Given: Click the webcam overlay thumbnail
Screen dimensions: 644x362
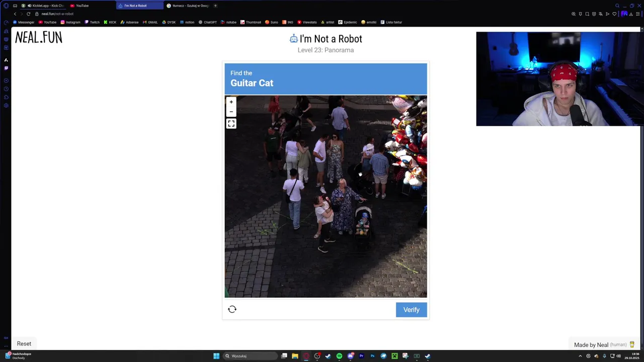Looking at the screenshot, I should [558, 79].
